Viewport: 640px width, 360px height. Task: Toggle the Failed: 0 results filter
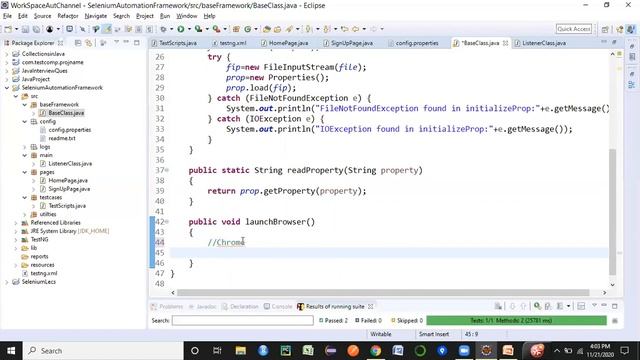(368, 320)
